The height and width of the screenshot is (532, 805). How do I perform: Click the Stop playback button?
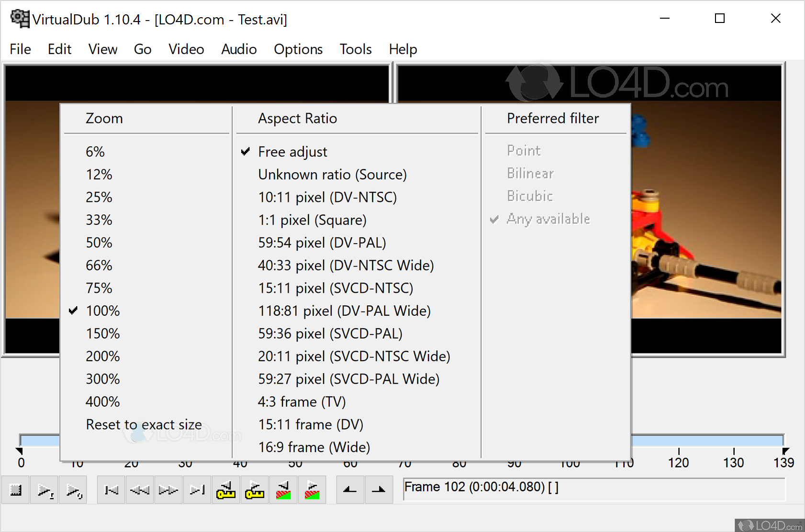16,490
